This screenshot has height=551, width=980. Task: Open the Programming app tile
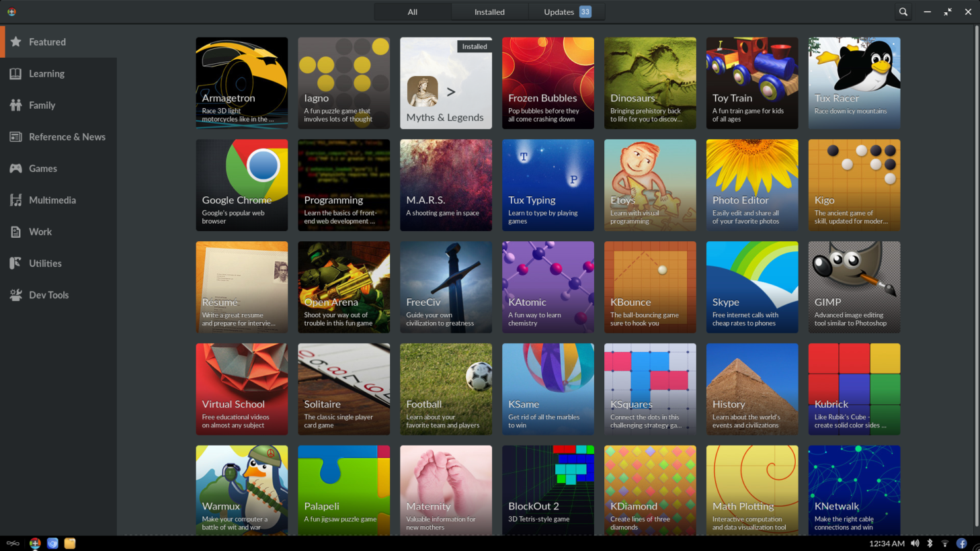[344, 185]
